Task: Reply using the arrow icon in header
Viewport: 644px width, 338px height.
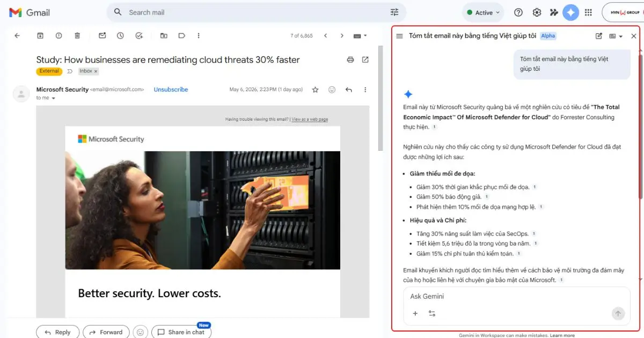Action: 349,90
